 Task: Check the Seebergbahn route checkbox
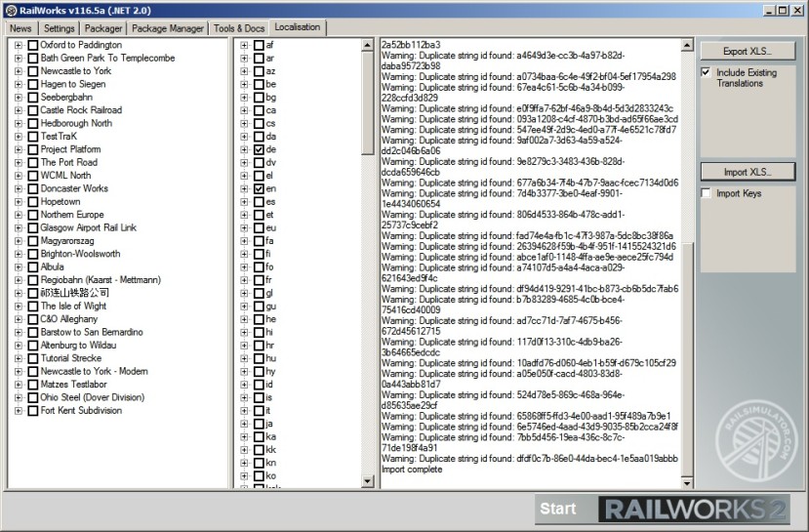tap(33, 98)
